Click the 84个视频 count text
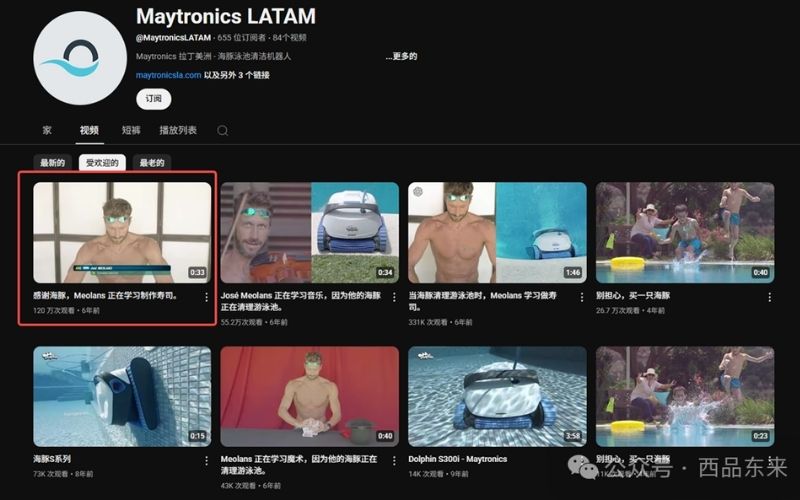This screenshot has width=800, height=500. (289, 38)
